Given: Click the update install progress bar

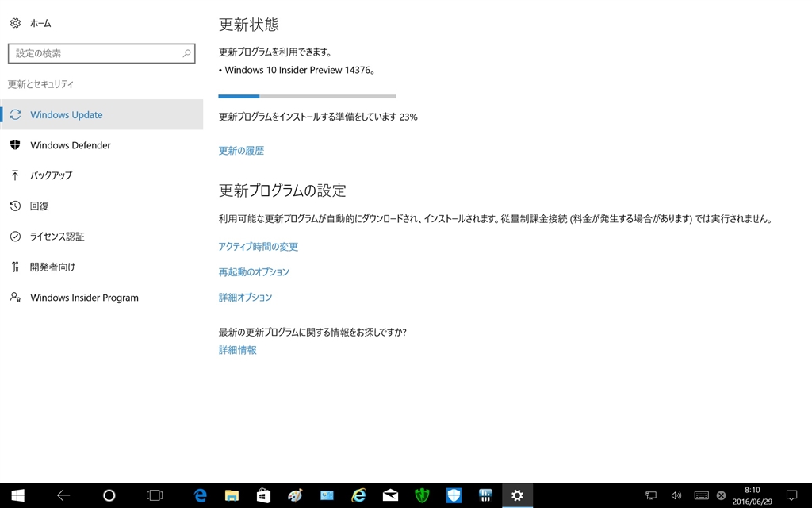Looking at the screenshot, I should [x=307, y=96].
